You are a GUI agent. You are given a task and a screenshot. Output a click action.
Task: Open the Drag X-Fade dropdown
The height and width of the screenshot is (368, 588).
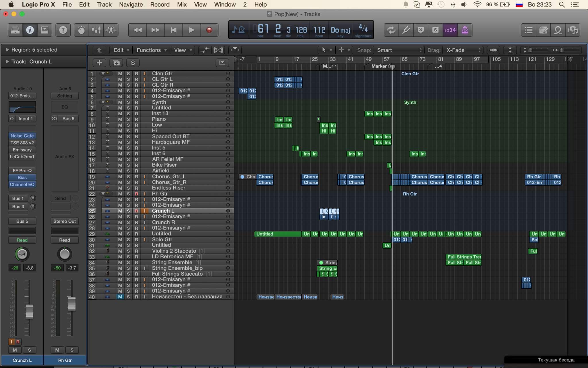(x=463, y=50)
